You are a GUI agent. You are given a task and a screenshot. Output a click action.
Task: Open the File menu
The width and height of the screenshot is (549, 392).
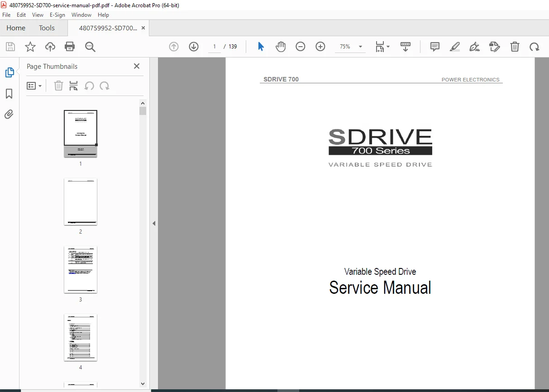6,15
